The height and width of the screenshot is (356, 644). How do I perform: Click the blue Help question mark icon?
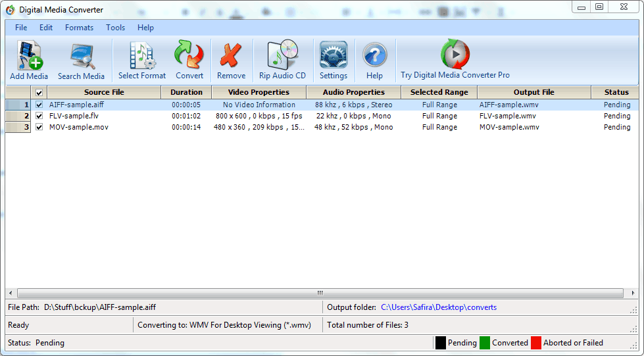pos(374,55)
